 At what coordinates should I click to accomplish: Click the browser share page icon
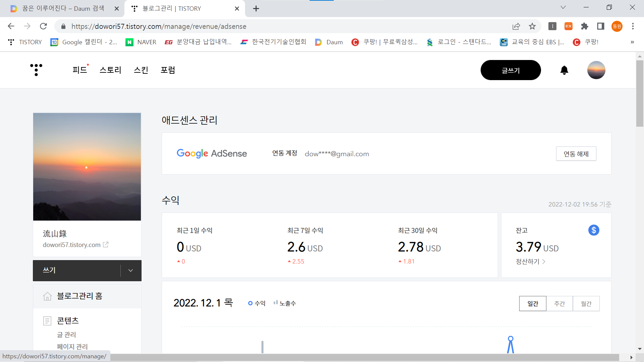(516, 26)
